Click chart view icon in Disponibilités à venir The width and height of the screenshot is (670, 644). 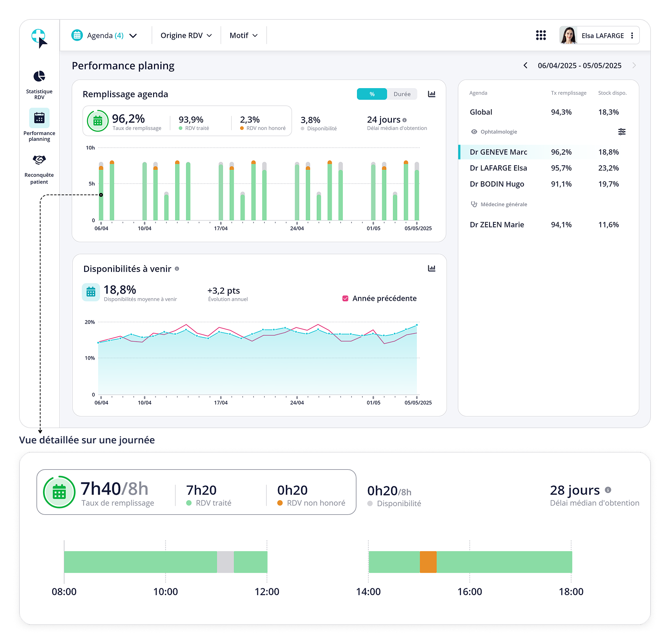click(432, 268)
